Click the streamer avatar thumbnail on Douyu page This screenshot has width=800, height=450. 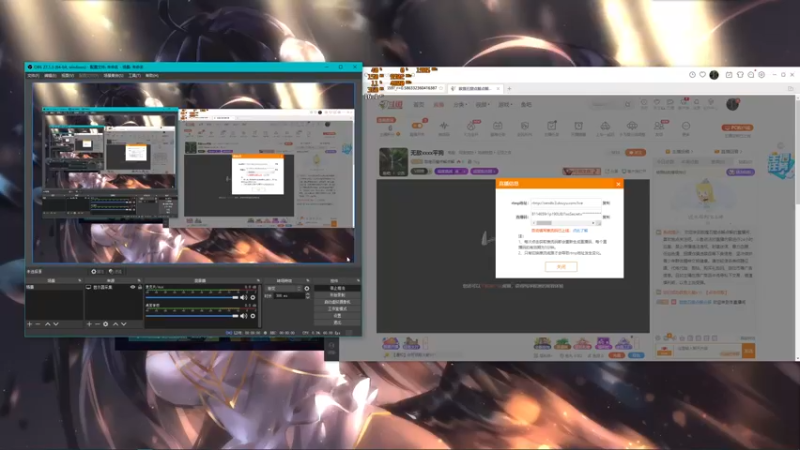coord(393,162)
